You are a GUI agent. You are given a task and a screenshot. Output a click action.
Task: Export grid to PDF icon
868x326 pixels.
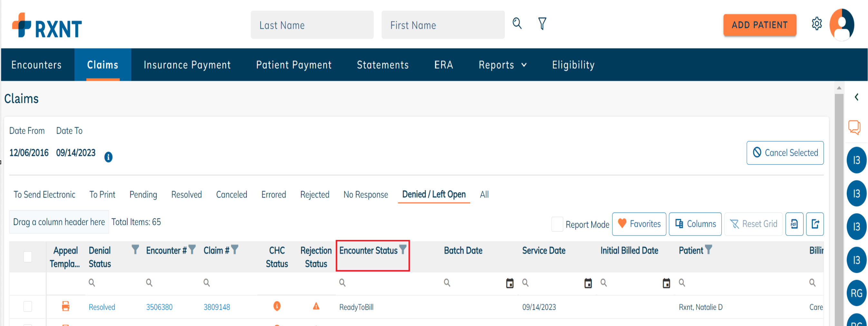(794, 224)
